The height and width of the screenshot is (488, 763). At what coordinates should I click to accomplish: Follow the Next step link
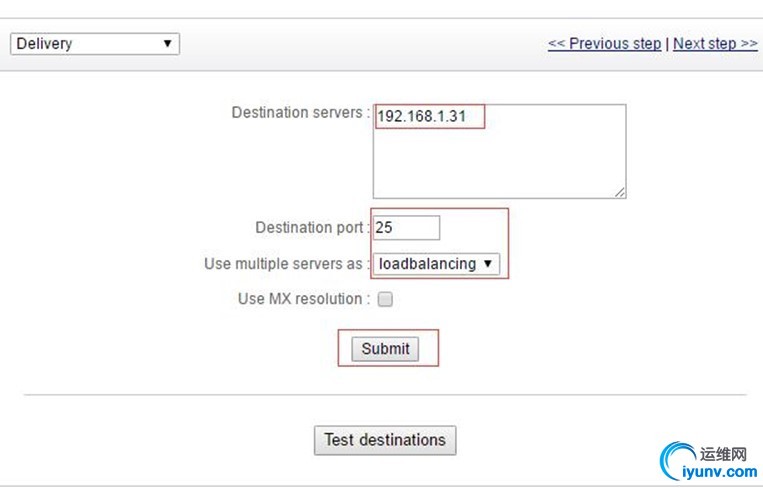point(715,43)
